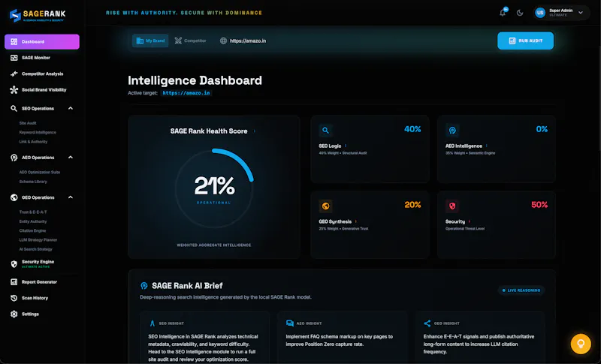Click the 21% health score gauge
This screenshot has width=601, height=364.
click(214, 188)
